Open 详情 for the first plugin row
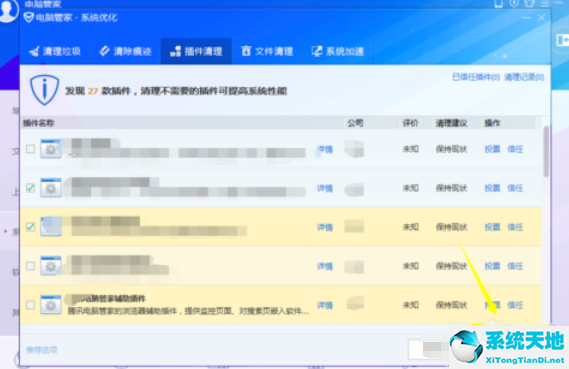This screenshot has width=569, height=369. click(325, 149)
